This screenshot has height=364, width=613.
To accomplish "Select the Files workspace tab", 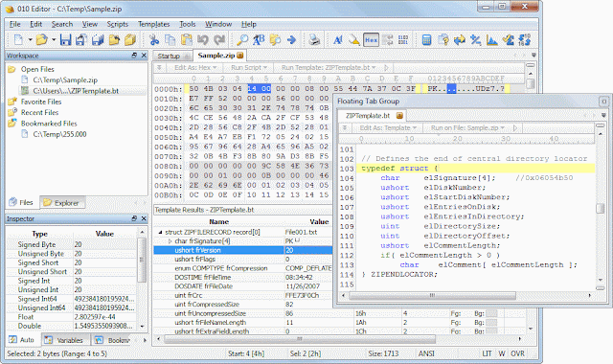I will pyautogui.click(x=23, y=202).
